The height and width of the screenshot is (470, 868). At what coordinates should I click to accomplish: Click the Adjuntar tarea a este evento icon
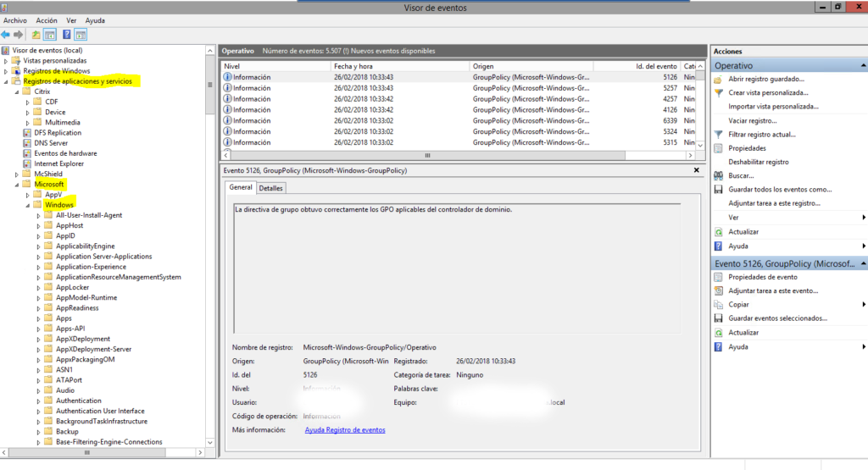pos(719,290)
